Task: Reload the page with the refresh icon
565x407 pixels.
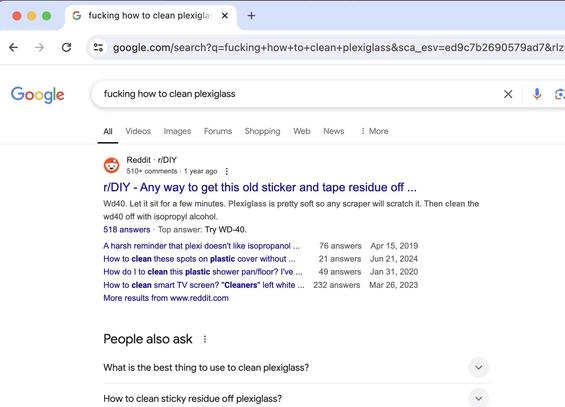Action: click(66, 47)
